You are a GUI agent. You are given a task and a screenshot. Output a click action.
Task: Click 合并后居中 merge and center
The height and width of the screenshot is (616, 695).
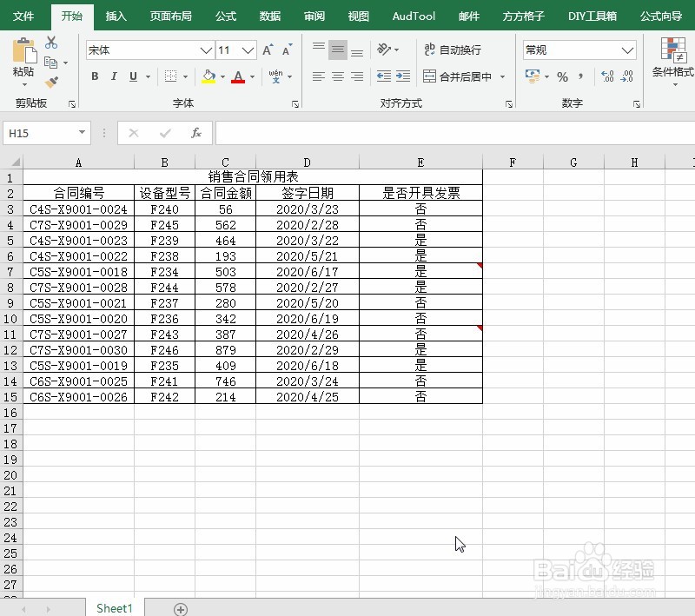click(457, 76)
